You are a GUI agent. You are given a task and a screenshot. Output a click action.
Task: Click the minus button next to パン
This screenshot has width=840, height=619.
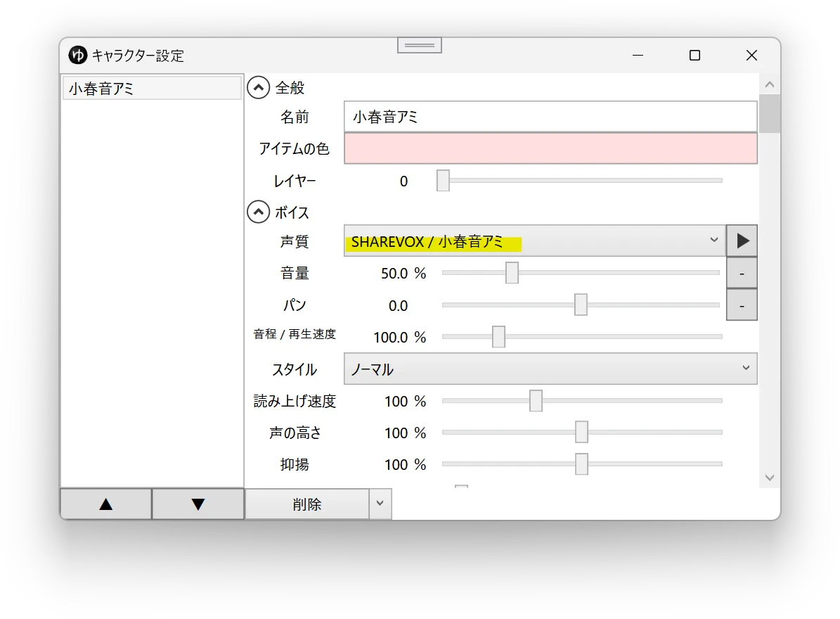[x=742, y=305]
